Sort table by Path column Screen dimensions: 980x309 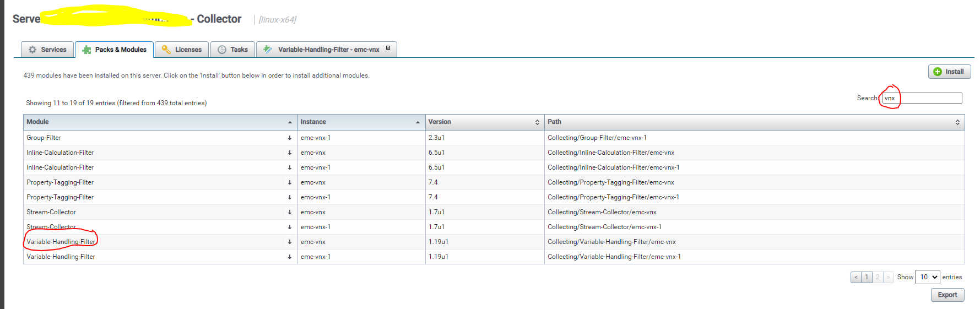pos(754,122)
